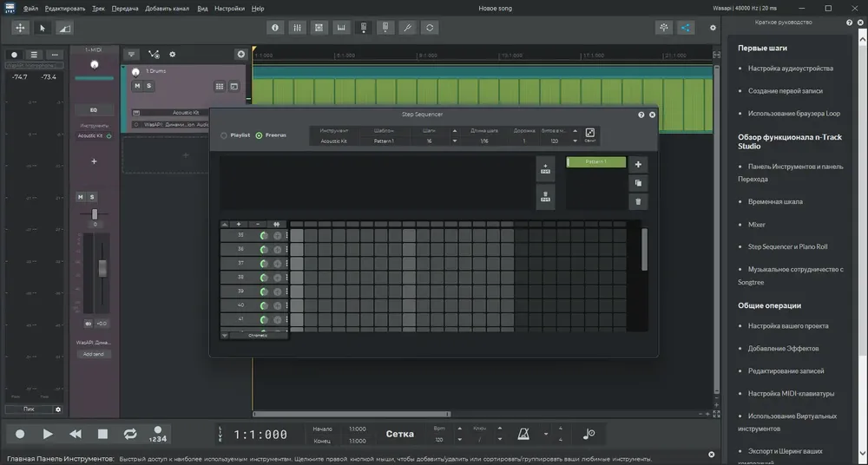Toggle the metronome icon in transport bar
Screen dimensions: 868x465
pos(523,434)
